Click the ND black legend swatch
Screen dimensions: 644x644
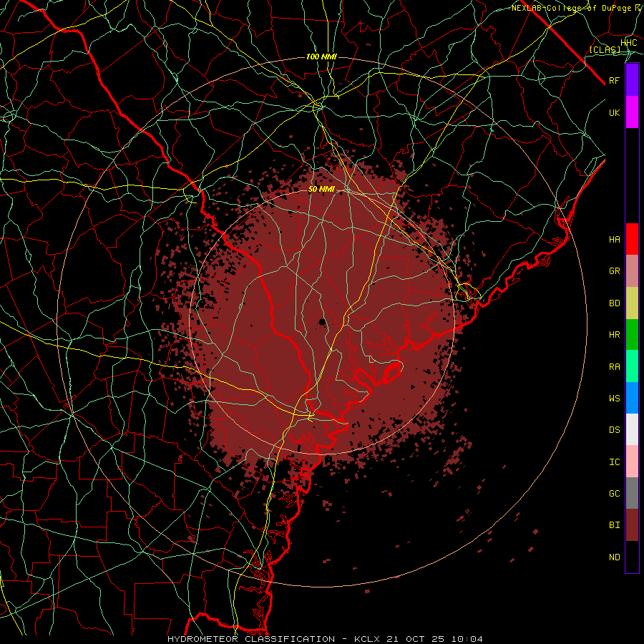pos(632,557)
